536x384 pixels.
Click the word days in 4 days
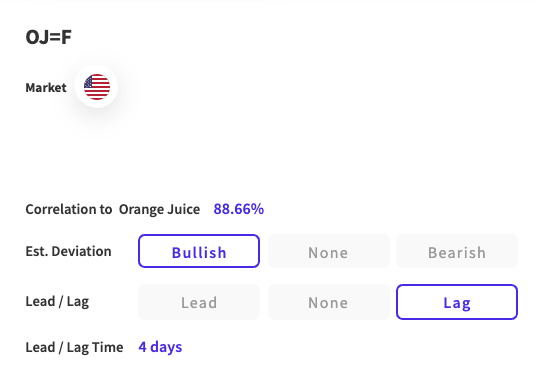pyautogui.click(x=166, y=347)
